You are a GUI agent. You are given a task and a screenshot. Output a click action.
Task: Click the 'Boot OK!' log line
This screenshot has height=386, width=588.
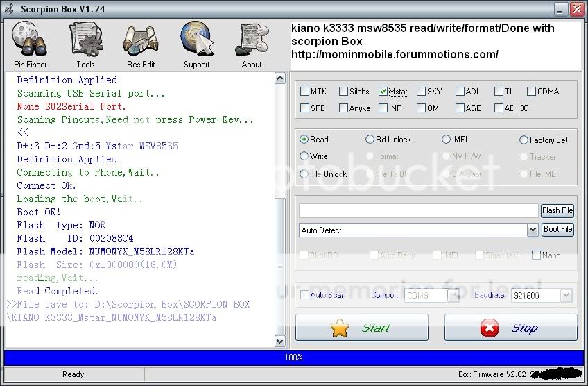pos(39,212)
